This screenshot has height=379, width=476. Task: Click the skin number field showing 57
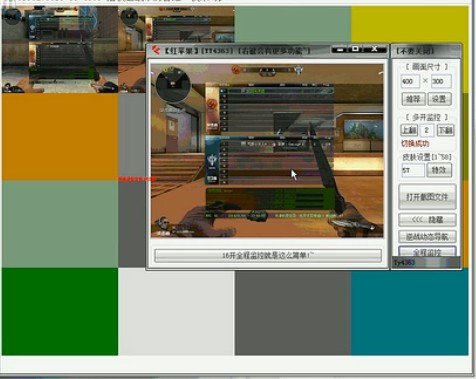click(413, 170)
